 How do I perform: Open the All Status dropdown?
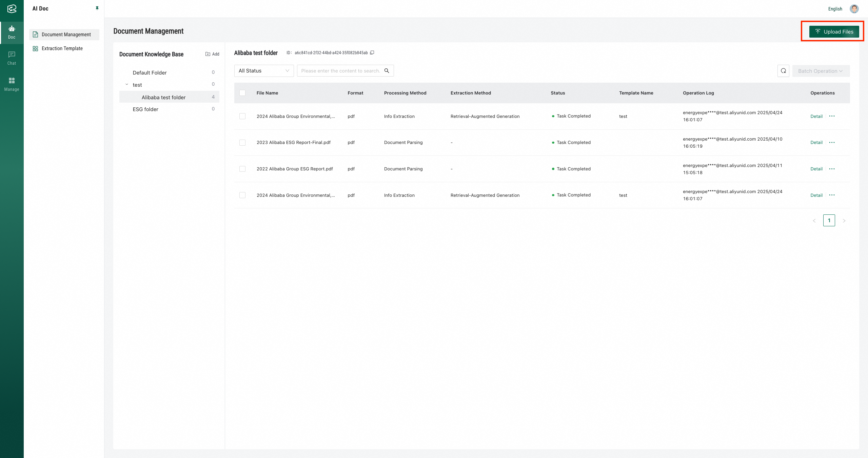point(264,71)
